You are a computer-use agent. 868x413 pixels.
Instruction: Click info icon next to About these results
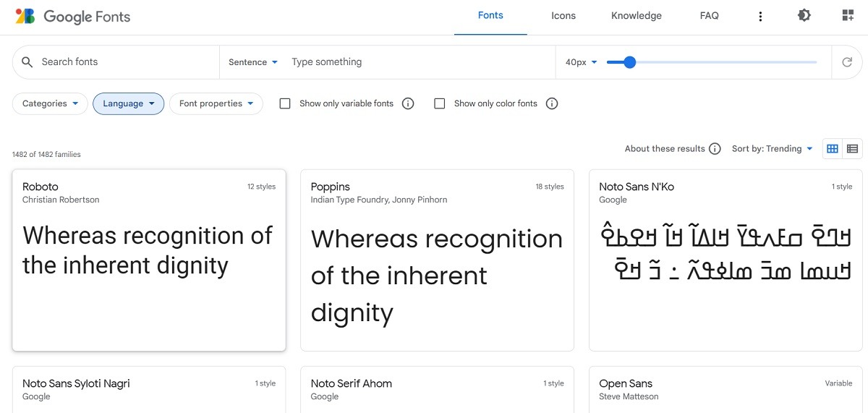pos(715,149)
